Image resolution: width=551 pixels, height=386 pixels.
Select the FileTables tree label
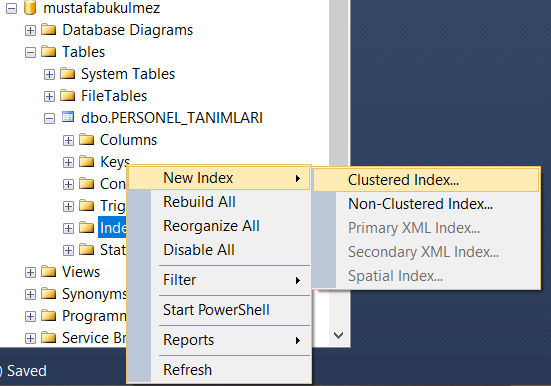114,96
